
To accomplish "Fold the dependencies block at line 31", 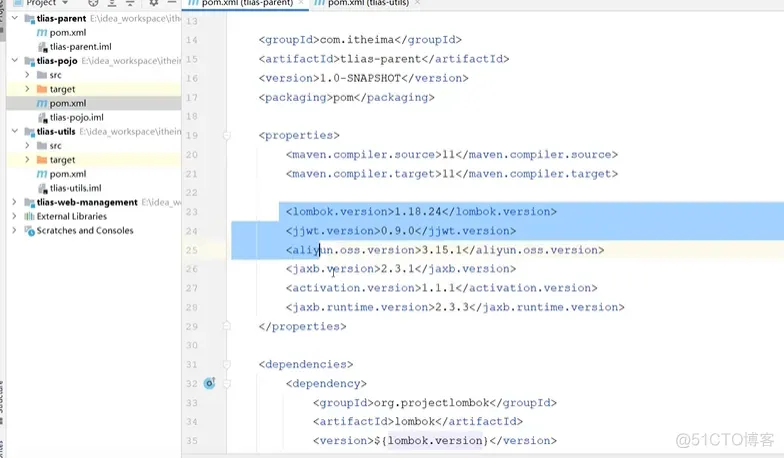I will coord(226,364).
